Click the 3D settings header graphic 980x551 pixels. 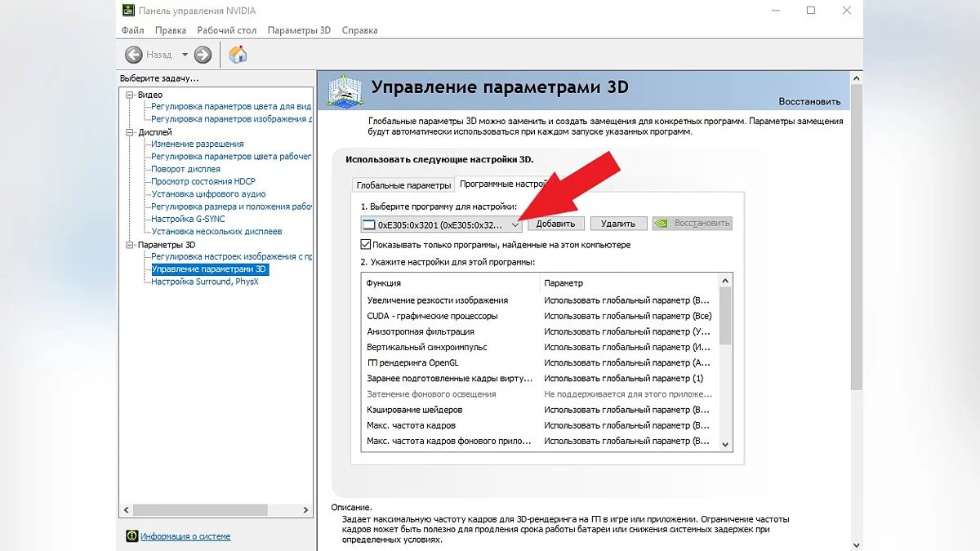(345, 90)
